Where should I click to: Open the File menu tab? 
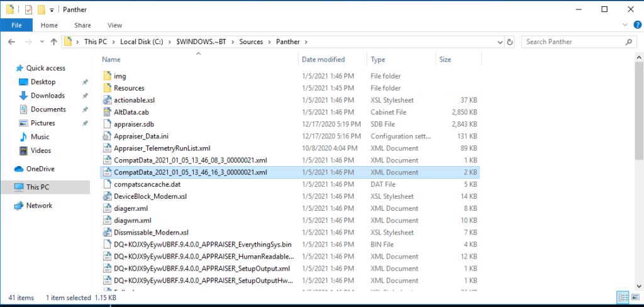pyautogui.click(x=16, y=25)
